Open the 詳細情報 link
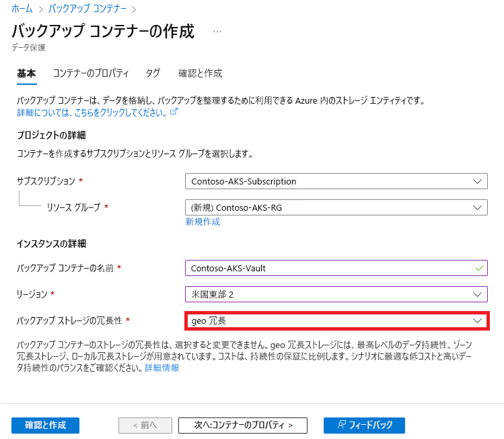 point(162,368)
